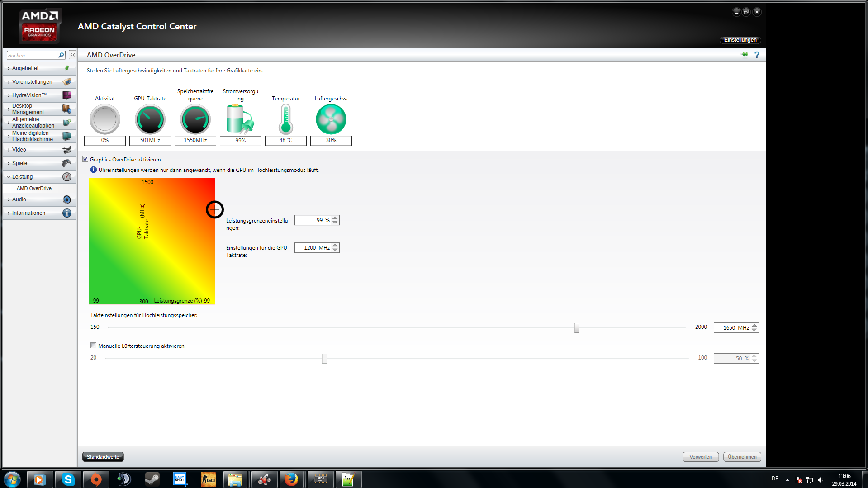Screen dimensions: 868x488
Task: Decrease Leistungsgrenzeneinstellungen with down arrow
Action: pyautogui.click(x=335, y=223)
